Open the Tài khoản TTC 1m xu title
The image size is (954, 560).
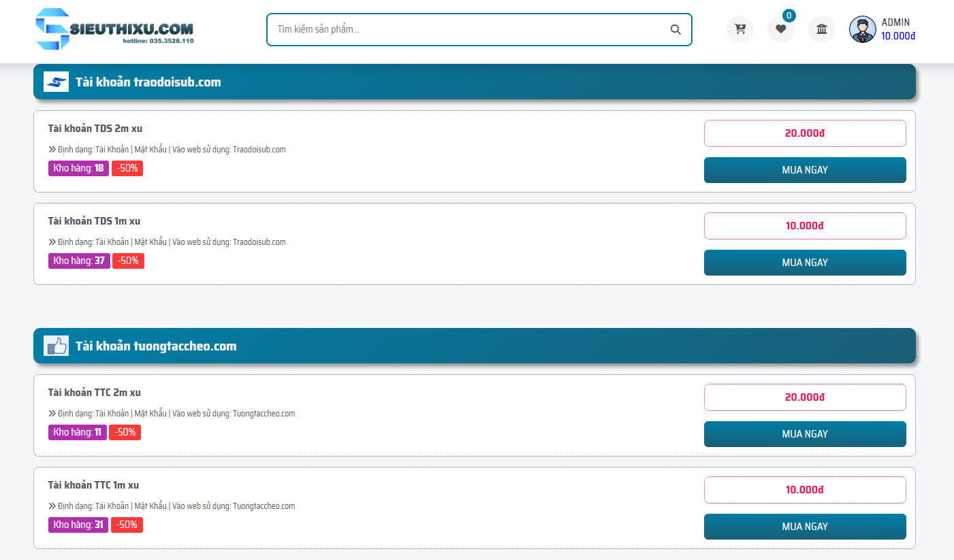point(93,485)
